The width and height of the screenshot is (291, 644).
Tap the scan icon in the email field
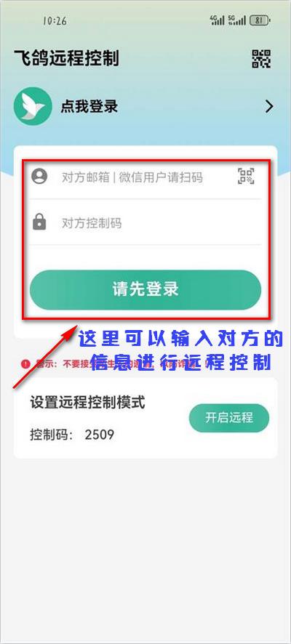pyautogui.click(x=246, y=177)
